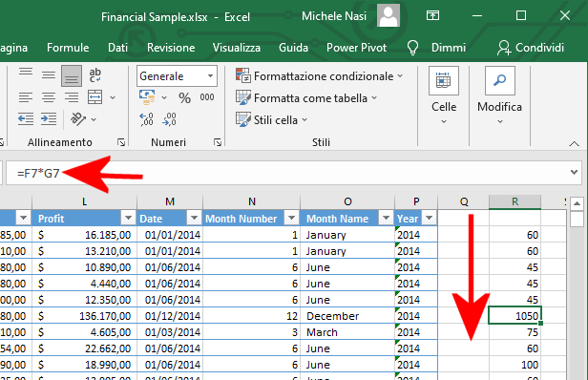Open Numeri dialog launcher

coord(218,142)
